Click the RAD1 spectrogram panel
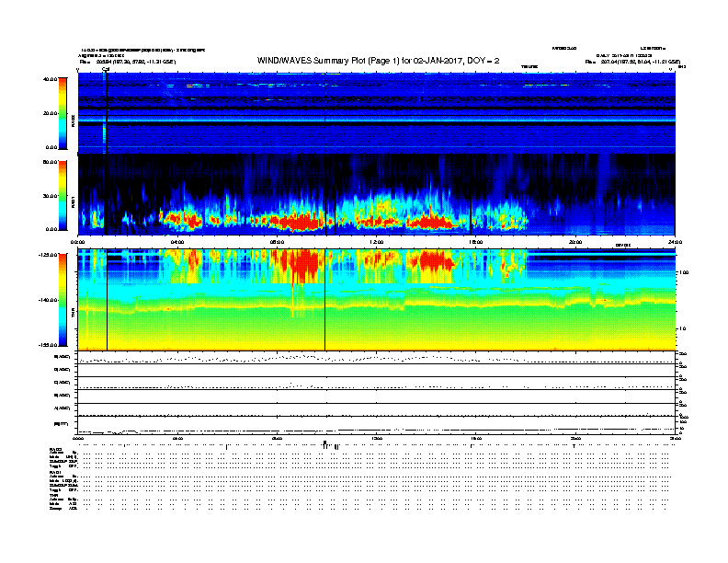728x563 pixels. (x=376, y=195)
